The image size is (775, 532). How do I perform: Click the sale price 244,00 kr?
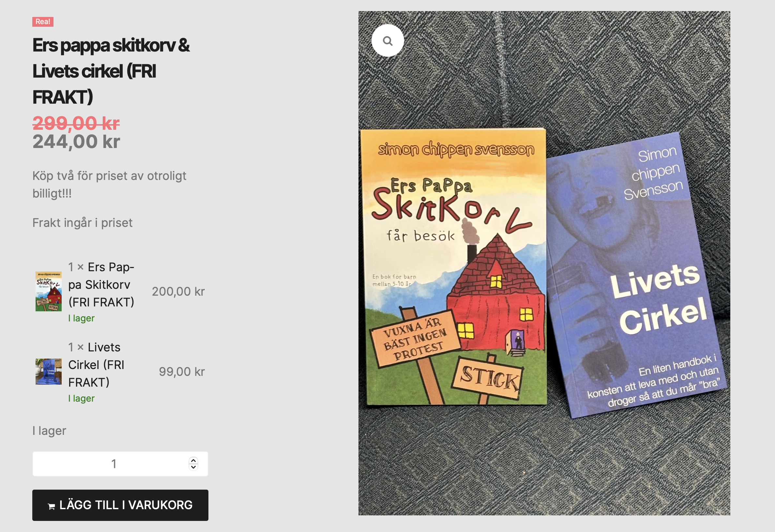coord(76,141)
